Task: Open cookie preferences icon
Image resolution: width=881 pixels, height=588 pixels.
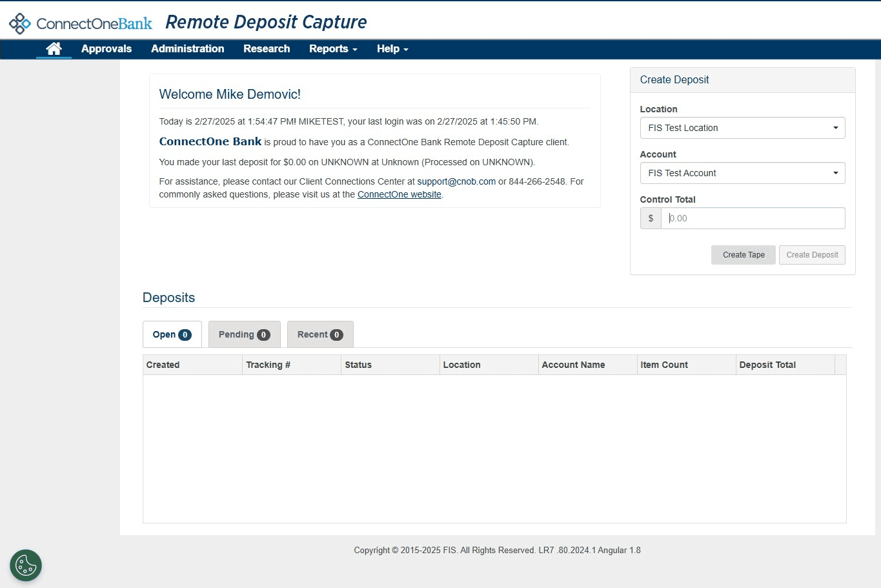Action: click(x=26, y=565)
